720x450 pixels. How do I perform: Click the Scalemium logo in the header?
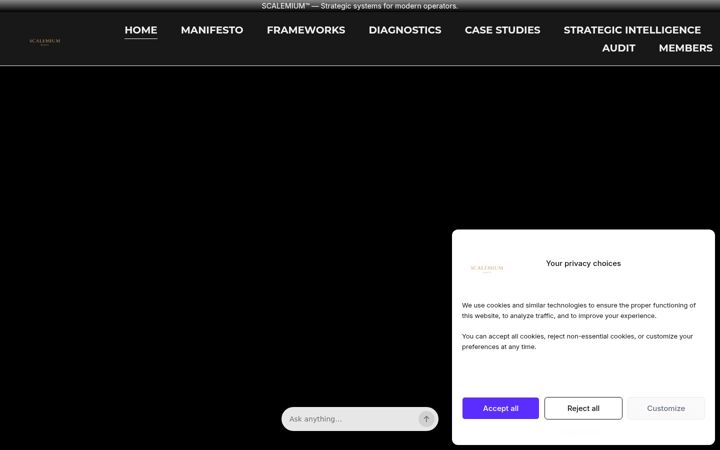coord(45,41)
